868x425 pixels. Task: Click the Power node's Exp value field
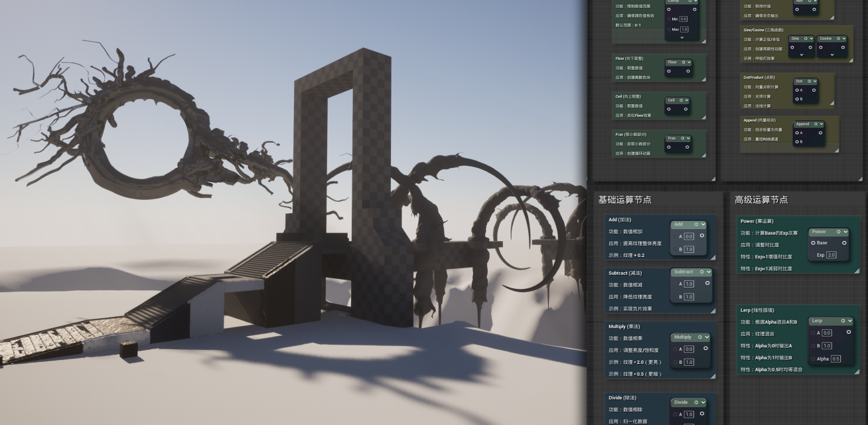[x=831, y=255]
